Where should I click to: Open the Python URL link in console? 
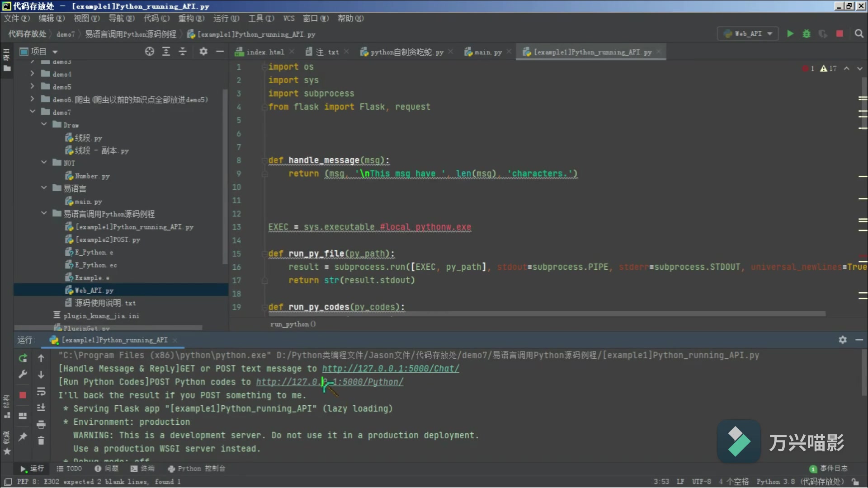click(330, 382)
